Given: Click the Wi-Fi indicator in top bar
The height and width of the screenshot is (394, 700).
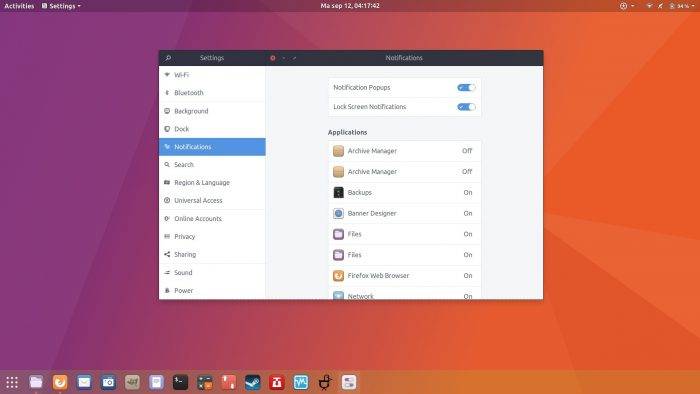Looking at the screenshot, I should pyautogui.click(x=649, y=6).
